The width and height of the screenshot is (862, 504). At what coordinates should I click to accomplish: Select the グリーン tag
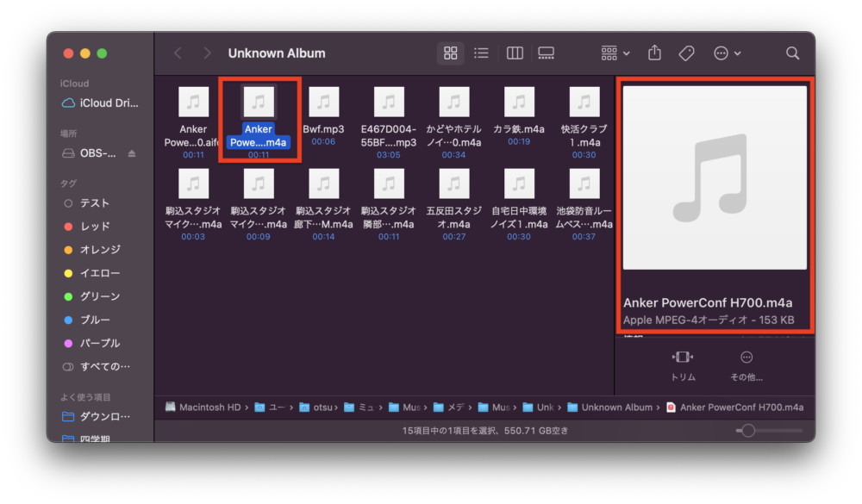click(92, 296)
